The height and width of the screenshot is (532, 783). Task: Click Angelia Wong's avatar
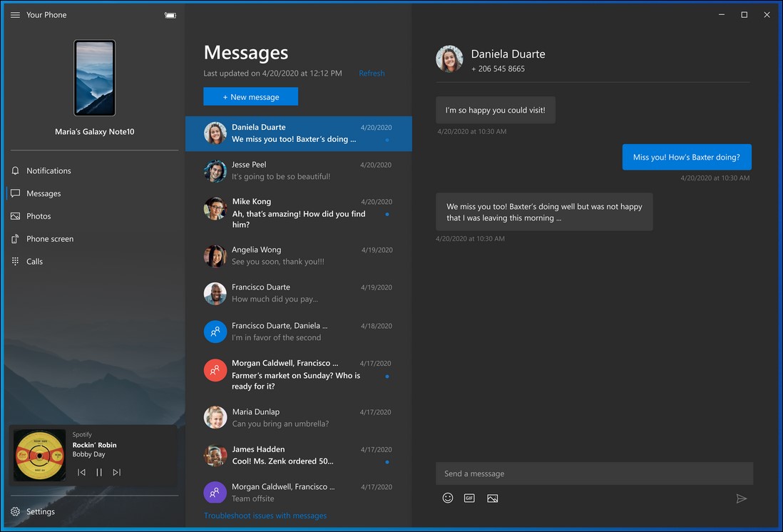(x=215, y=256)
